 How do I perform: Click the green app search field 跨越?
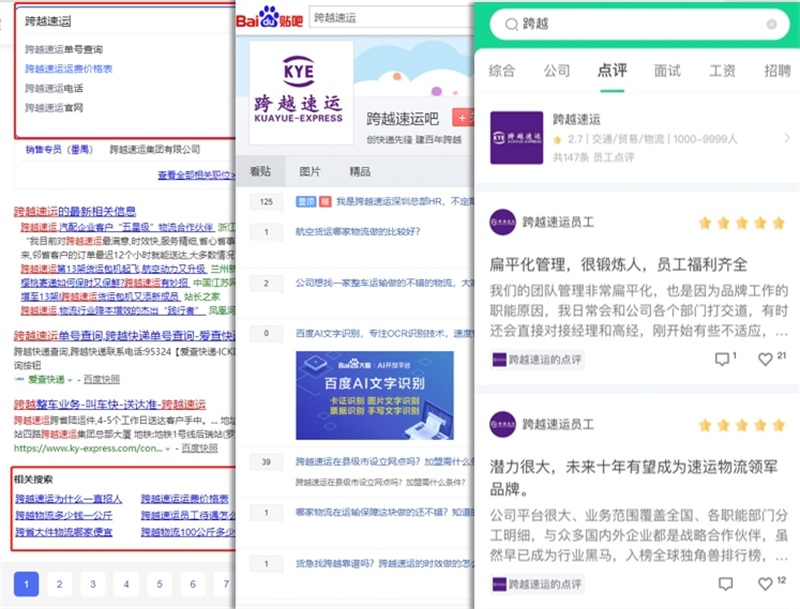pos(640,24)
